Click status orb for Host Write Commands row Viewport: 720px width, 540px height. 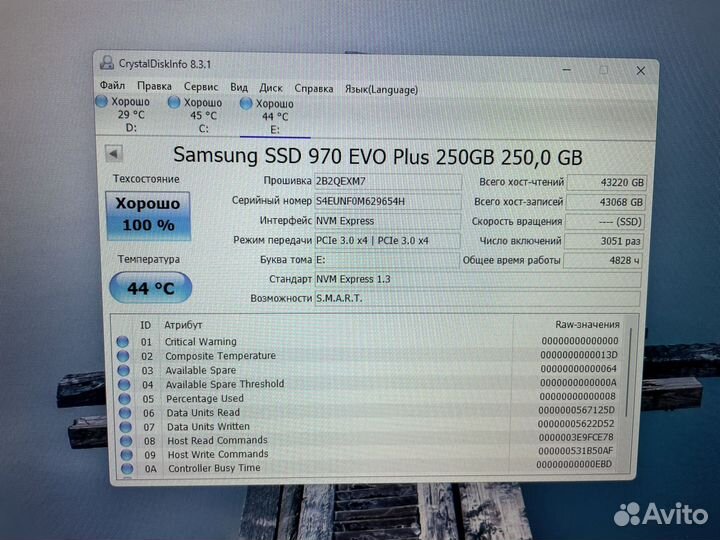126,455
